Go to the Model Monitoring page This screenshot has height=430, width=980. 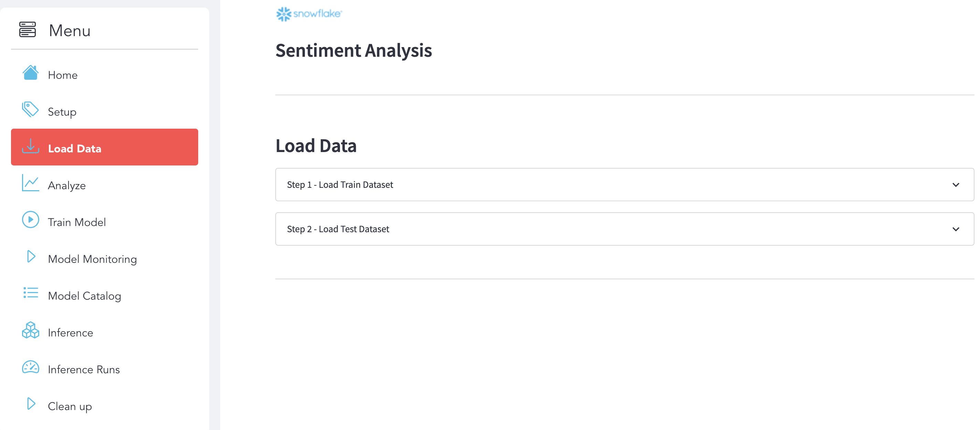pos(93,259)
